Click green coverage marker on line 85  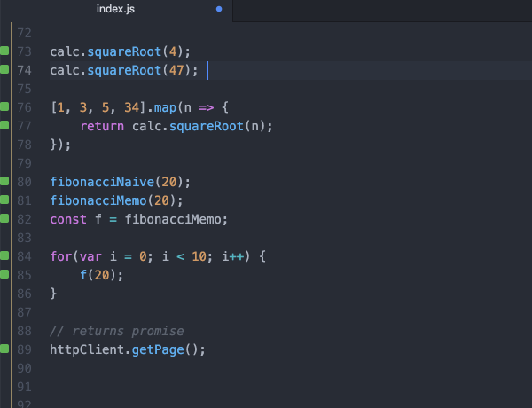[4, 274]
